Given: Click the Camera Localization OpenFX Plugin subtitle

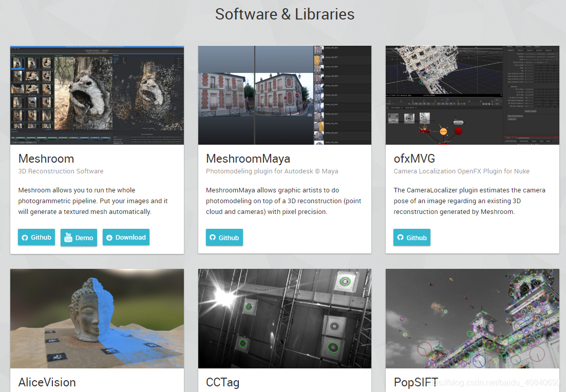Looking at the screenshot, I should 461,171.
